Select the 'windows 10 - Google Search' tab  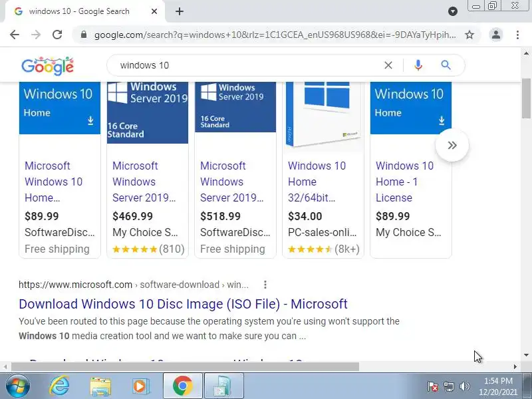[85, 11]
